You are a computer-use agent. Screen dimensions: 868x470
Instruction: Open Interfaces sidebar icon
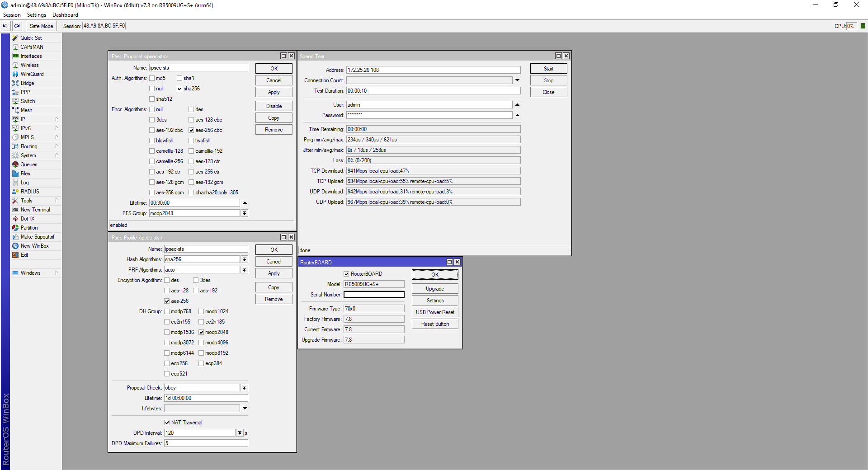pos(15,56)
